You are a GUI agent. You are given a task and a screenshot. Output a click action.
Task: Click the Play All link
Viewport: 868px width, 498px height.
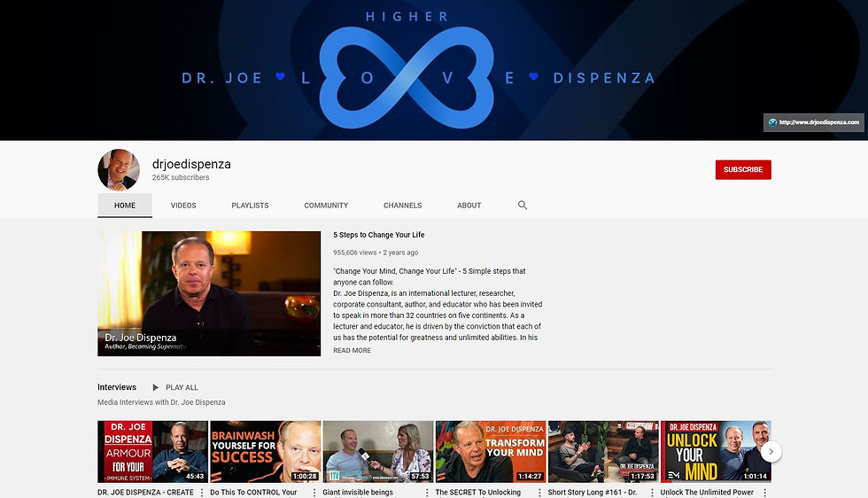(x=182, y=387)
